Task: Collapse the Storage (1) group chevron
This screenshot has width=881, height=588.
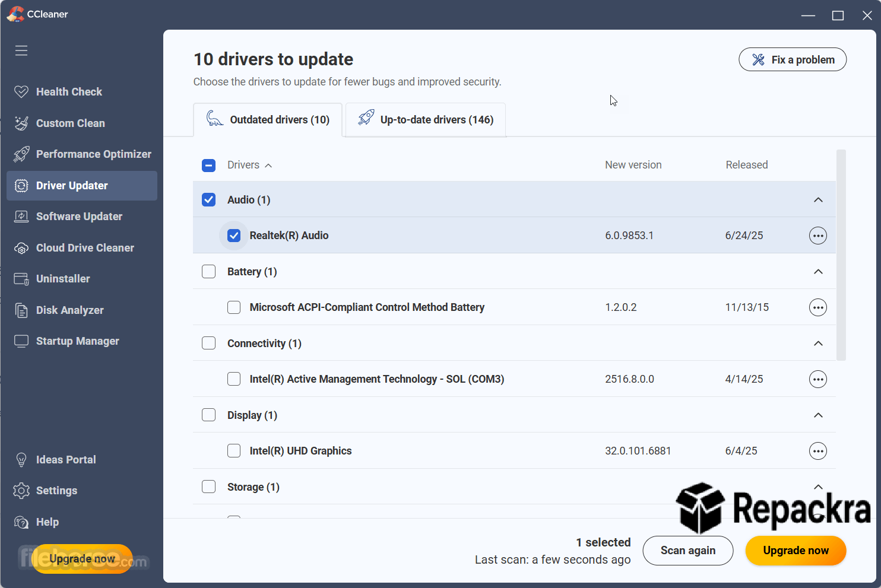Action: pyautogui.click(x=818, y=487)
